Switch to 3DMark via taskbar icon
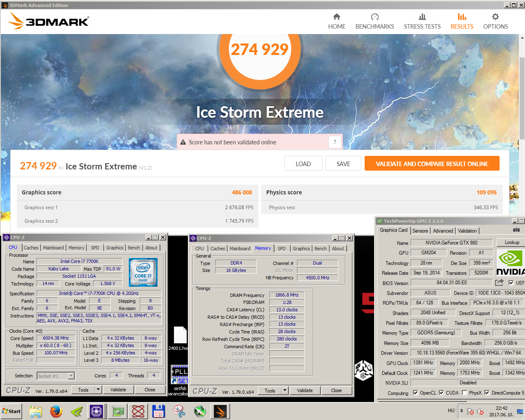This screenshot has width=525, height=420. click(220, 411)
